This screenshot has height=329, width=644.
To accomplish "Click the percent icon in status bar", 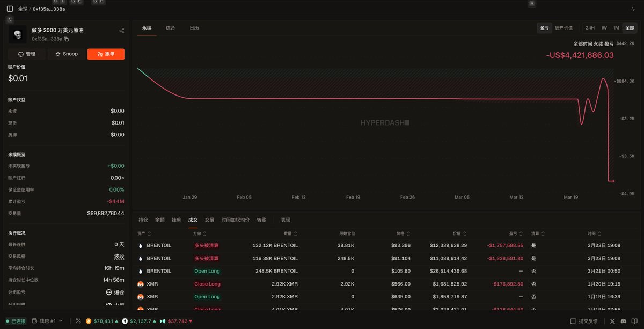I will pos(78,321).
